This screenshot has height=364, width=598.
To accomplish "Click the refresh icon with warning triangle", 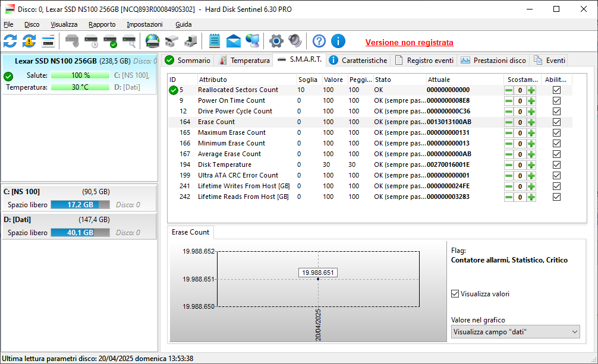I will (x=29, y=41).
